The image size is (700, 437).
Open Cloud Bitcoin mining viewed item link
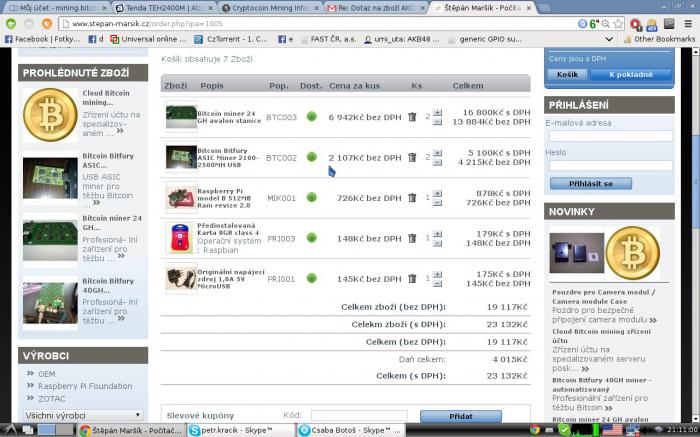tap(106, 98)
